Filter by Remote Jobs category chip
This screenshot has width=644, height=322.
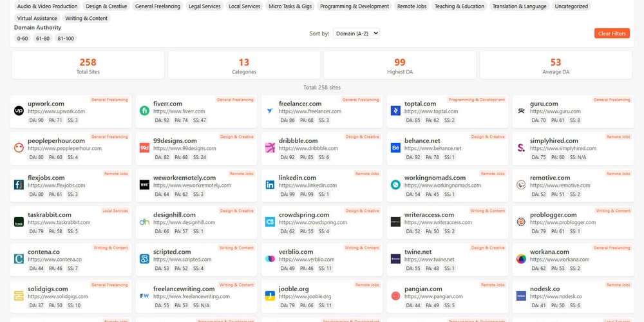coord(412,6)
